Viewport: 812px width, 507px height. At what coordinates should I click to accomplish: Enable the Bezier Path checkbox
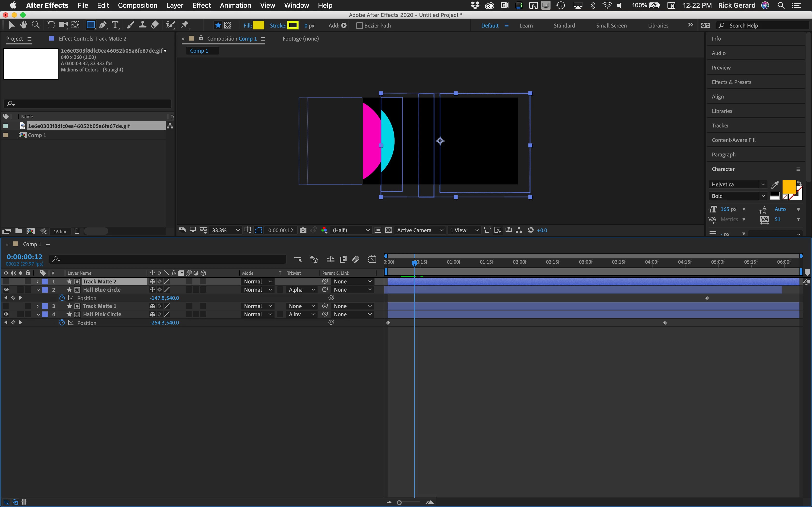(359, 26)
